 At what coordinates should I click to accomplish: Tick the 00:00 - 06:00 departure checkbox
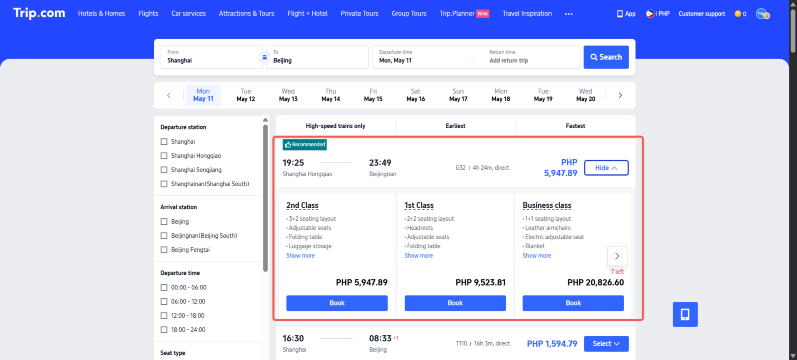[164, 287]
